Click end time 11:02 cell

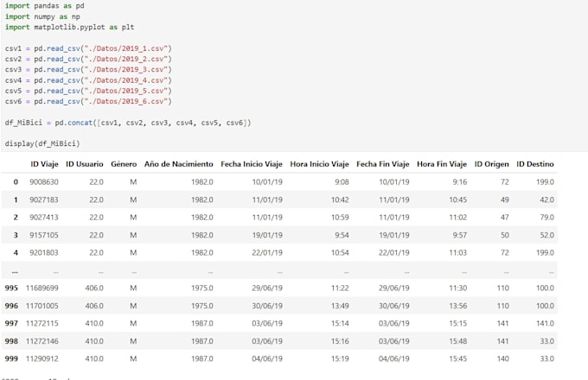coord(458,217)
